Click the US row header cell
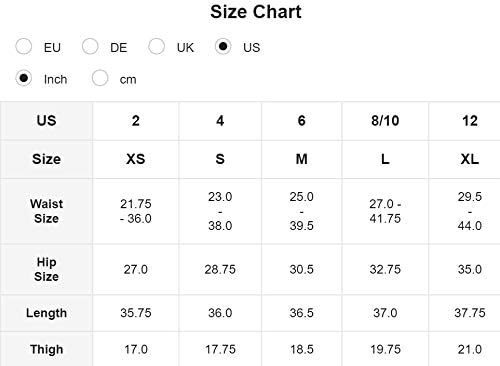 tap(46, 121)
